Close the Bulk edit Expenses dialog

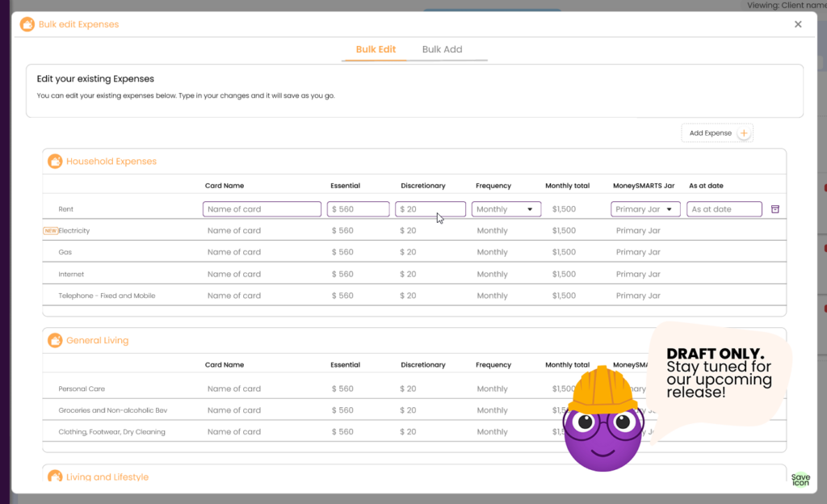(x=798, y=23)
